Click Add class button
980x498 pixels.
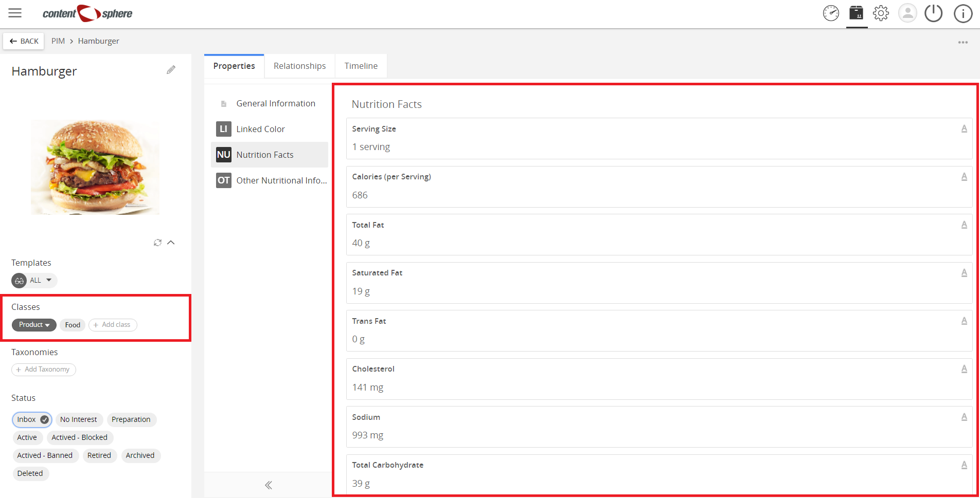point(113,325)
